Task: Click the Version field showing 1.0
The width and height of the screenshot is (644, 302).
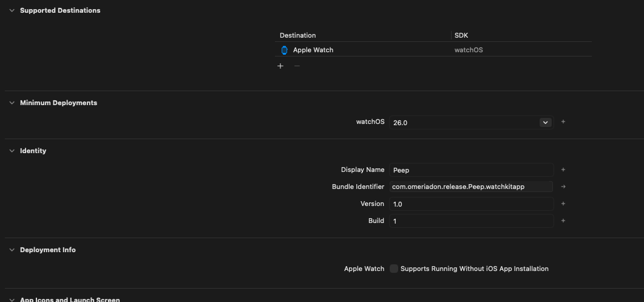Action: coord(471,204)
